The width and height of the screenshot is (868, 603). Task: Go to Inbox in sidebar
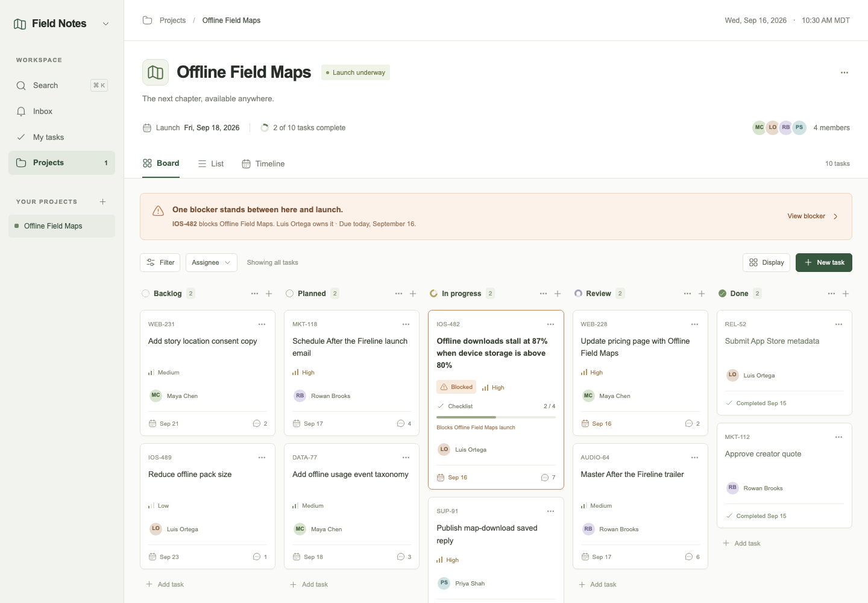click(61, 112)
